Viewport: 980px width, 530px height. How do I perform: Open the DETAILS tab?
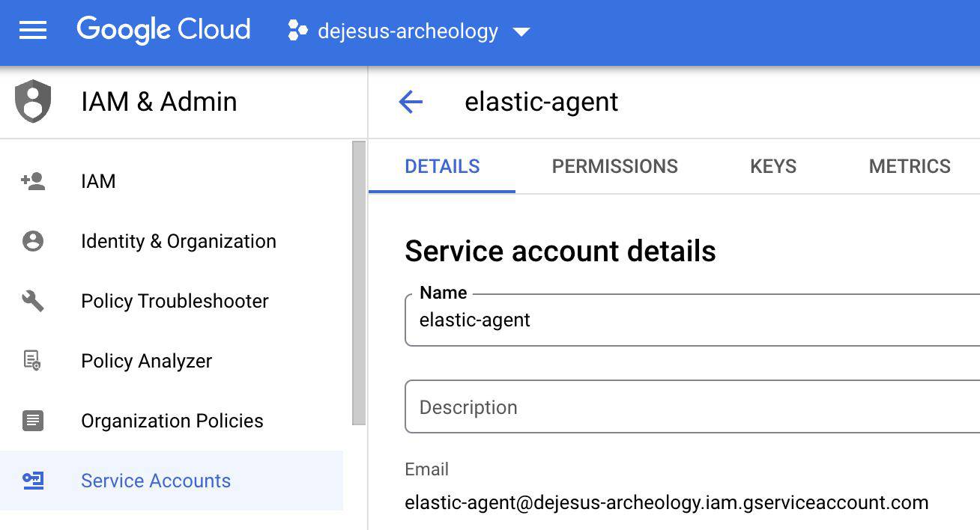pyautogui.click(x=442, y=166)
